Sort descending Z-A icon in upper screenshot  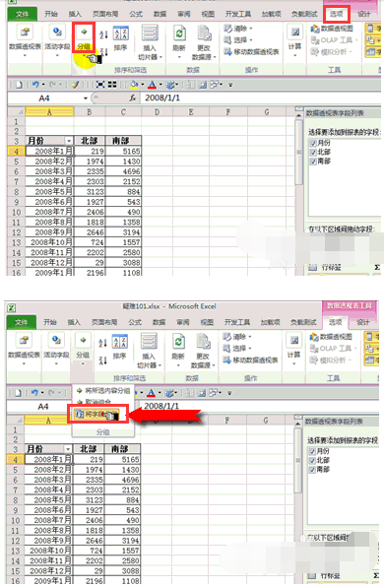(x=103, y=52)
